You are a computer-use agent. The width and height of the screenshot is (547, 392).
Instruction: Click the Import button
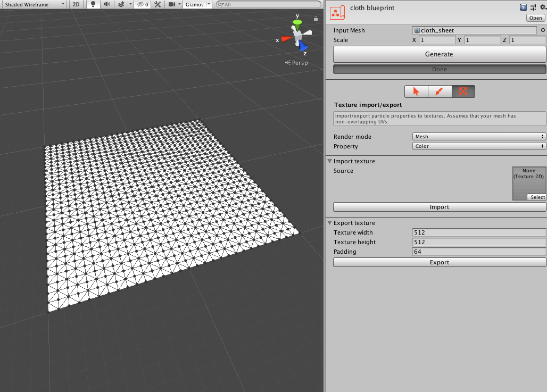(x=440, y=207)
